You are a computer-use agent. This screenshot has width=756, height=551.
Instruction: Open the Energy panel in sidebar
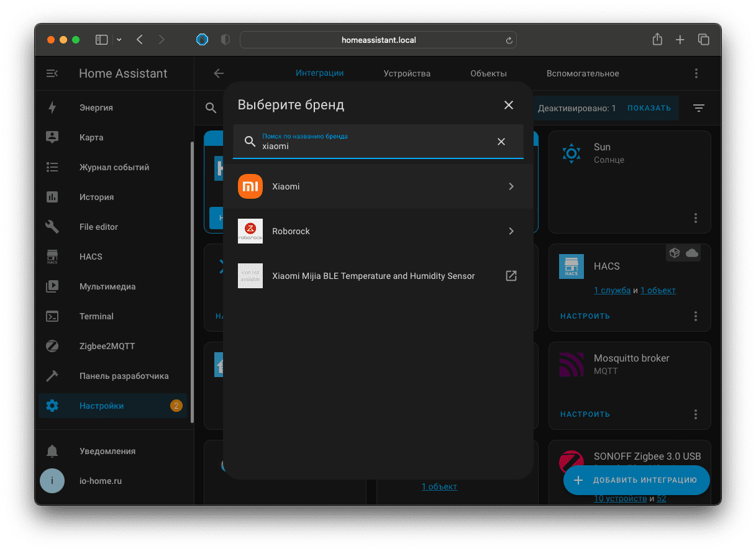96,107
